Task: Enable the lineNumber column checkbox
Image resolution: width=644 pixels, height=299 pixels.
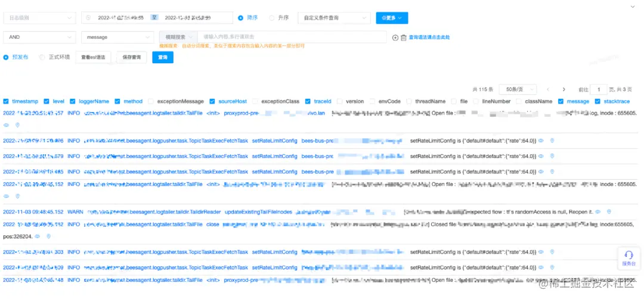Action: 476,101
